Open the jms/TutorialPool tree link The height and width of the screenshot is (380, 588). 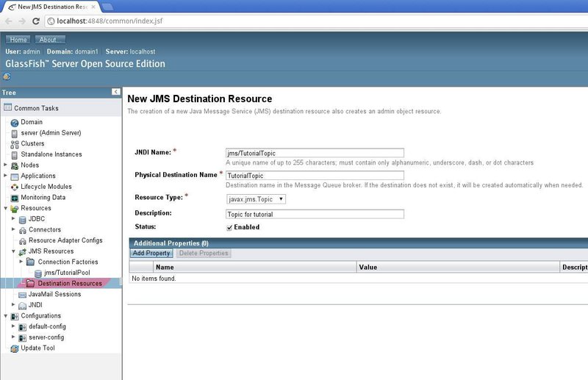67,273
